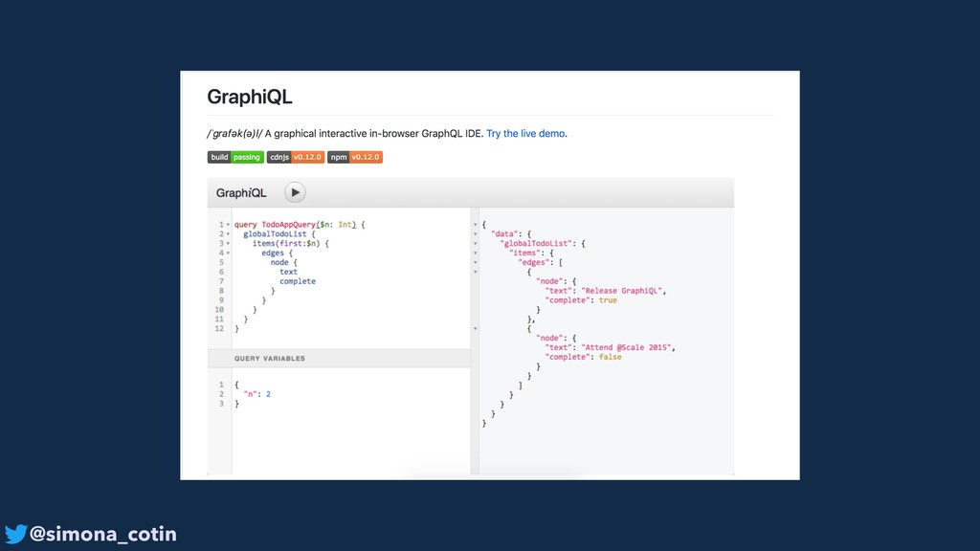Viewport: 980px width, 551px height.
Task: Click the npm v0.12.0 badge
Action: pyautogui.click(x=355, y=158)
